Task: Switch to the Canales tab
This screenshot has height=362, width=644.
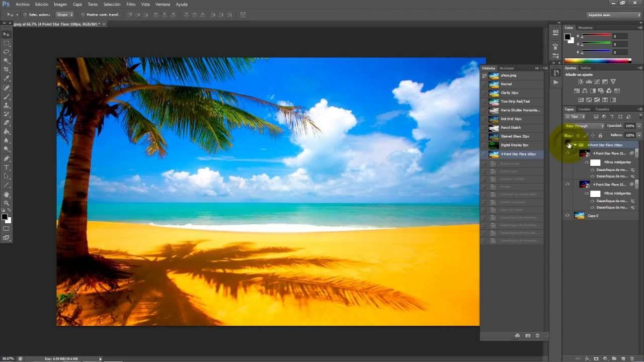Action: 584,109
